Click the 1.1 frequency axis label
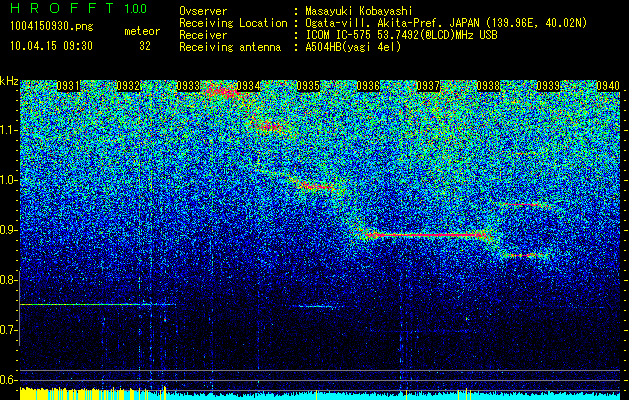Image resolution: width=629 pixels, height=400 pixels. point(8,130)
